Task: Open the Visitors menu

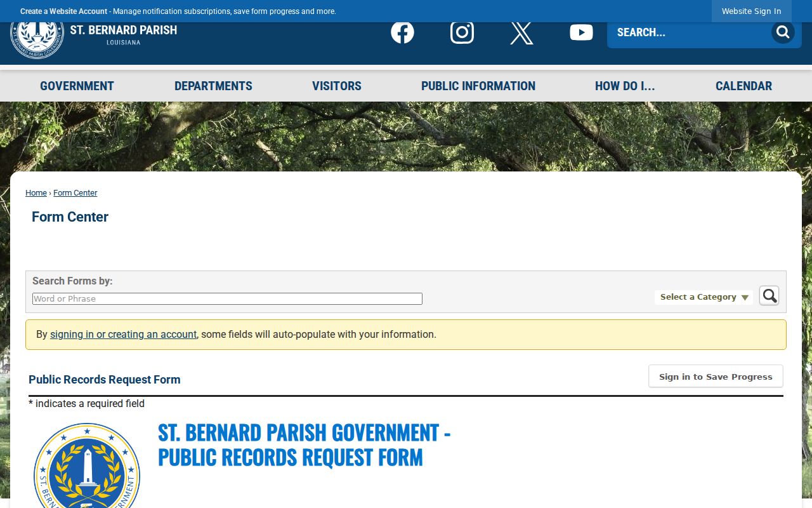Action: tap(337, 86)
